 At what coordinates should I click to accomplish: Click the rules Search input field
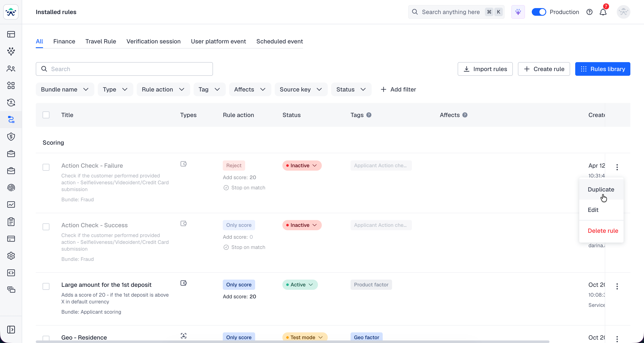click(x=124, y=69)
